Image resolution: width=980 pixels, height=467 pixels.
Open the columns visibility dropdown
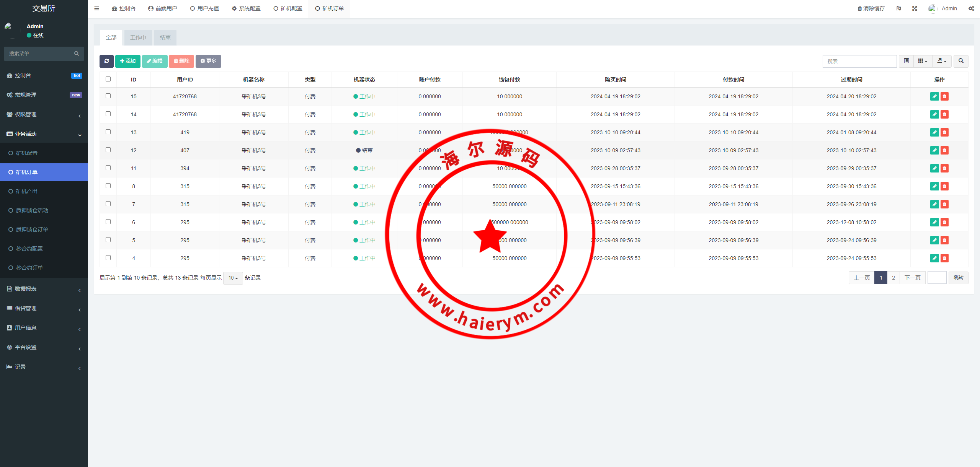point(923,61)
